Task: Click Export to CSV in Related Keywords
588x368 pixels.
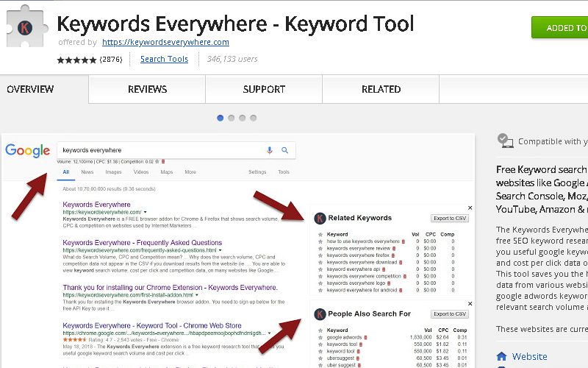Action: pyautogui.click(x=450, y=218)
